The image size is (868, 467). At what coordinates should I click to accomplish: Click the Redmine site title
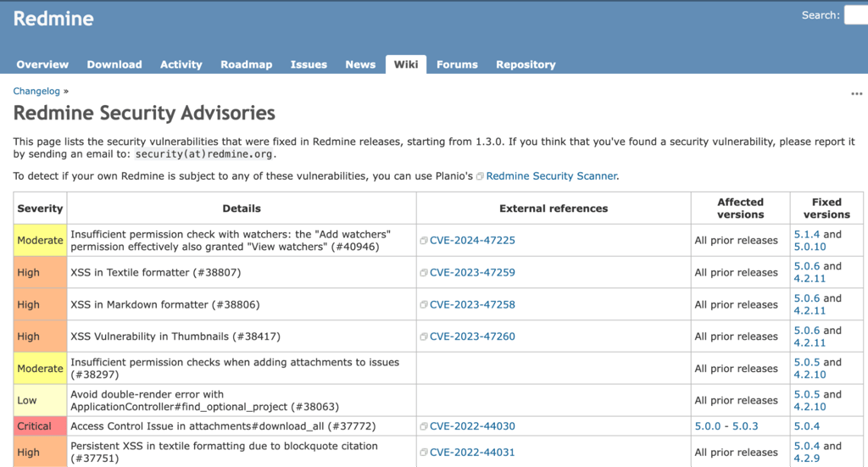(x=53, y=19)
